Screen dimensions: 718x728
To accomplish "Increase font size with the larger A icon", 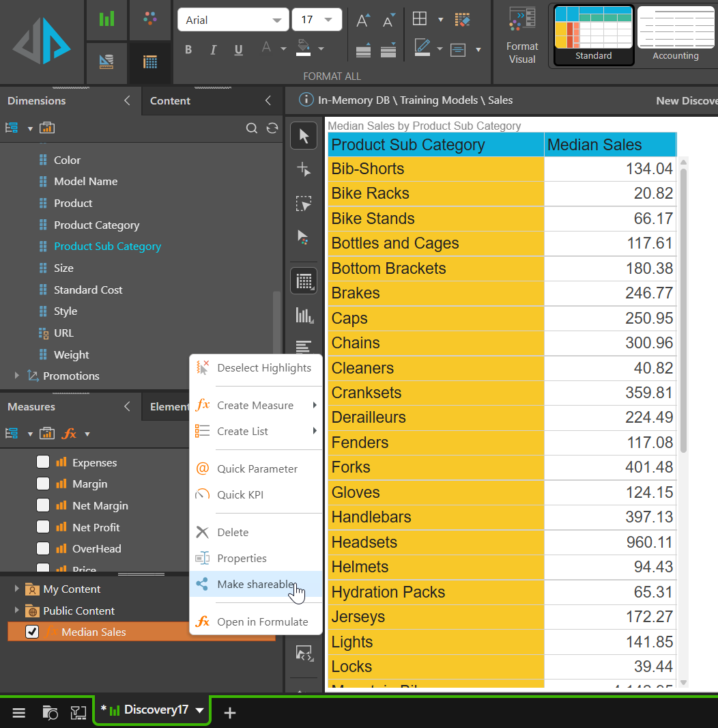I will pos(363,20).
